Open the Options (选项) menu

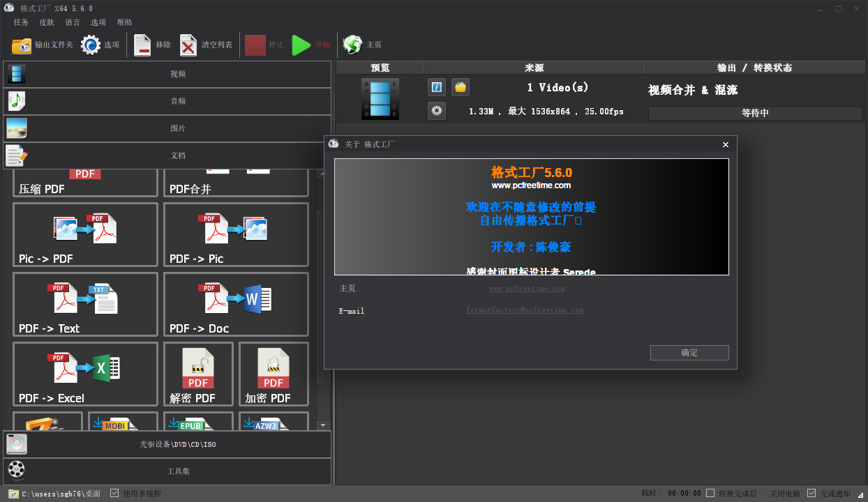point(98,22)
